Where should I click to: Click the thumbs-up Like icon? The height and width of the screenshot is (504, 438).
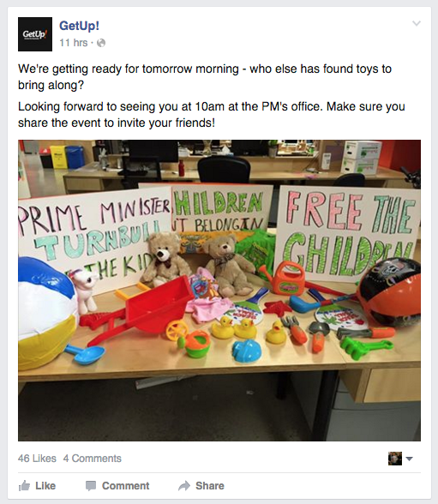[x=24, y=486]
